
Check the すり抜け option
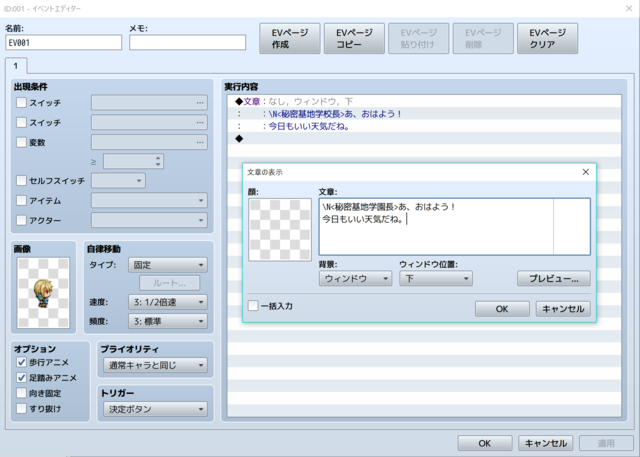tap(21, 408)
